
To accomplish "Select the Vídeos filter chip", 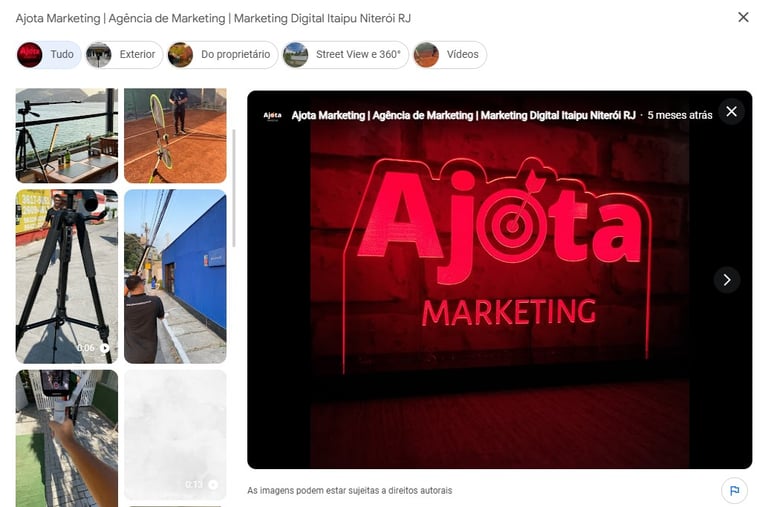I will click(450, 54).
